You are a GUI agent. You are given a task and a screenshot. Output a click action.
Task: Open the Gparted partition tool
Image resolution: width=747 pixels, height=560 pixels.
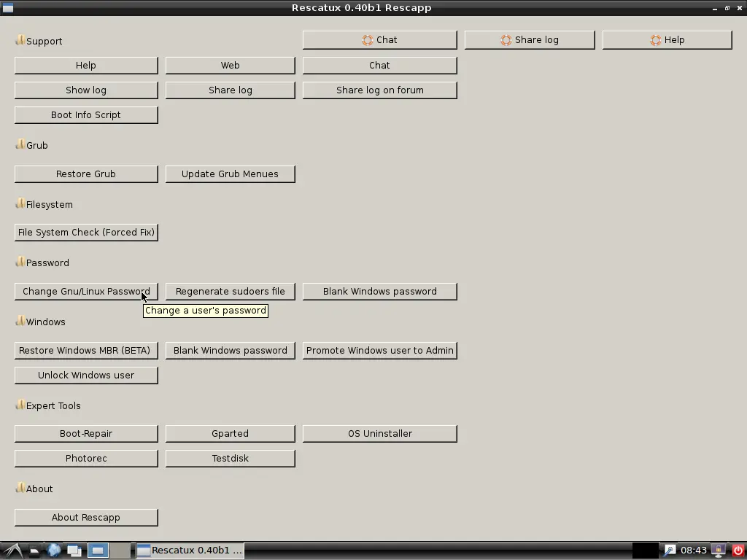coord(230,434)
